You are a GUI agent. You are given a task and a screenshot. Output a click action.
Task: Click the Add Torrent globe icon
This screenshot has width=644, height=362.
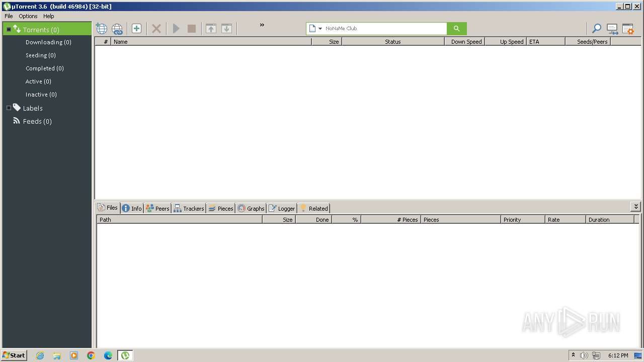coord(102,29)
